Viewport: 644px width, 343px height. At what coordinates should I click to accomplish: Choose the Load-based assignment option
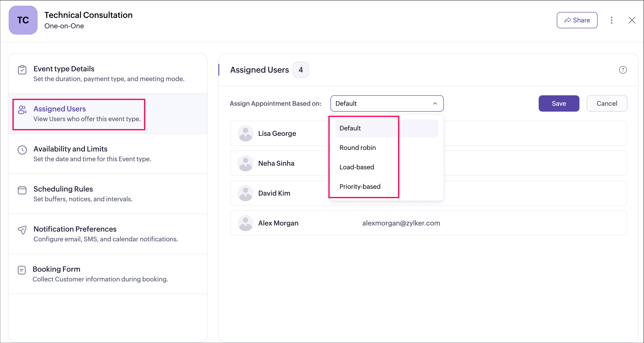[357, 167]
